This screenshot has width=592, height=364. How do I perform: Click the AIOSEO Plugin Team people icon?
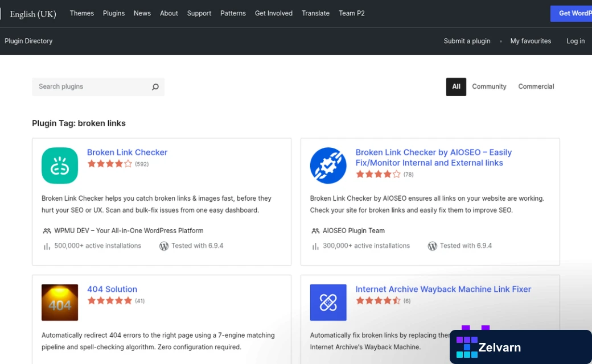(x=315, y=231)
